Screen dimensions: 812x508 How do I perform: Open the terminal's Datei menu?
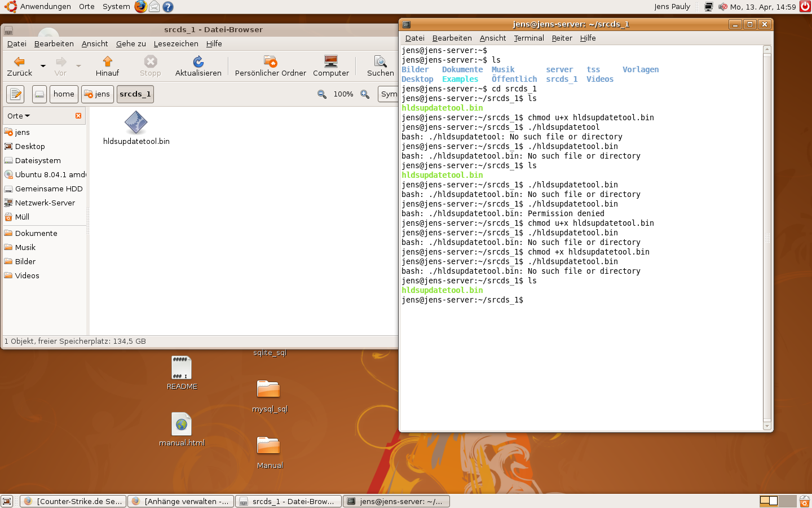click(414, 38)
